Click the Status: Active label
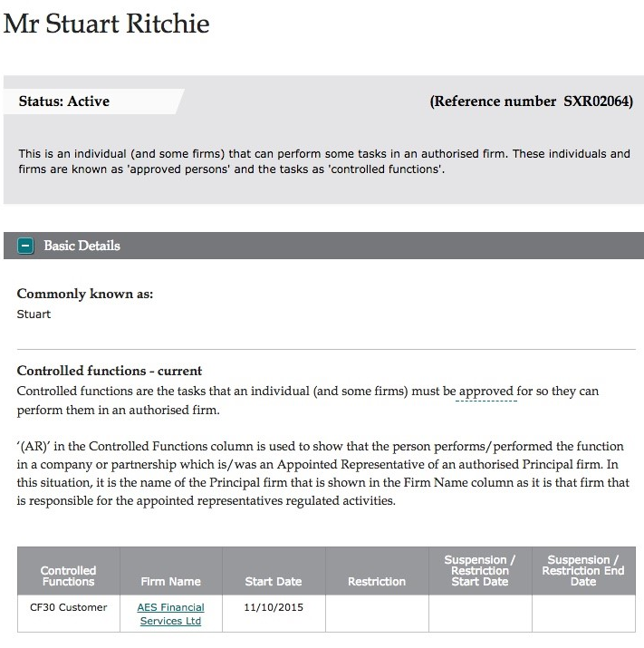Image resolution: width=644 pixels, height=648 pixels. pyautogui.click(x=64, y=102)
